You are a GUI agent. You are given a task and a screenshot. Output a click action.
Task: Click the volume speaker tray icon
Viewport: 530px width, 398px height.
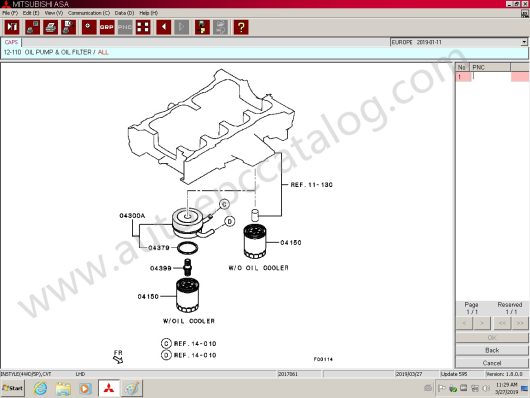[486, 388]
